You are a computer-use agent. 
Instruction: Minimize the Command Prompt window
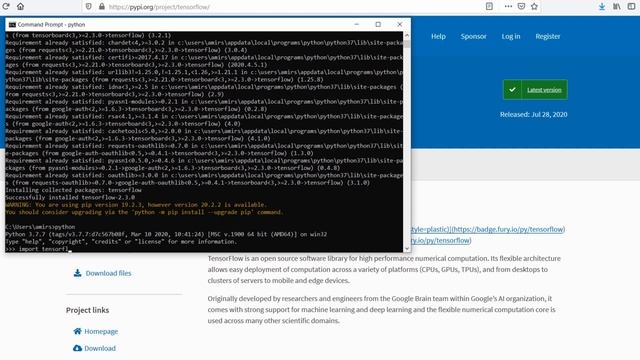(x=356, y=24)
